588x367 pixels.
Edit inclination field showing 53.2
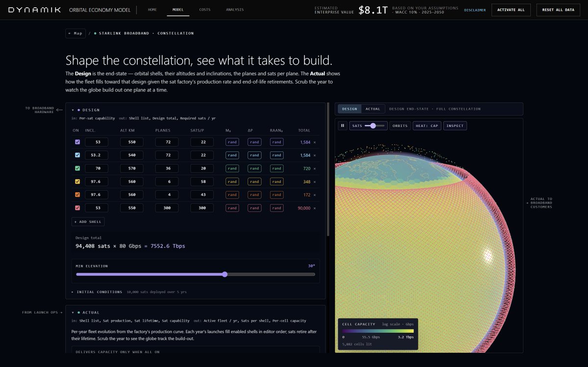click(97, 155)
